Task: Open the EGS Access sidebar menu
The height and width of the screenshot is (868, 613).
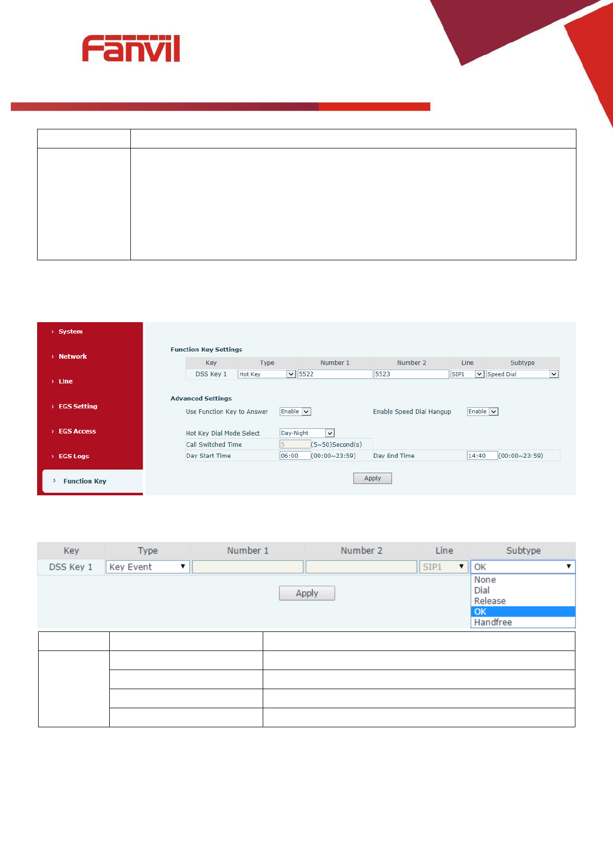Action: point(77,431)
